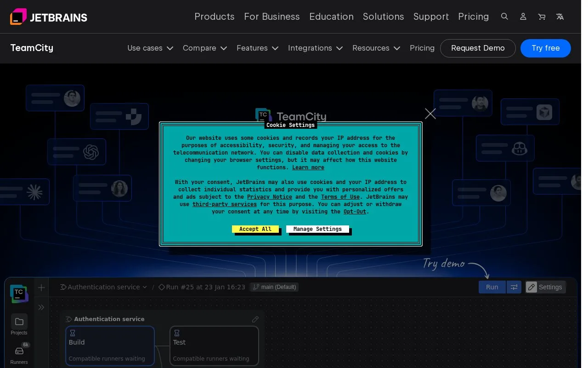
Task: Open the Terms of Use link
Action: [x=340, y=197]
